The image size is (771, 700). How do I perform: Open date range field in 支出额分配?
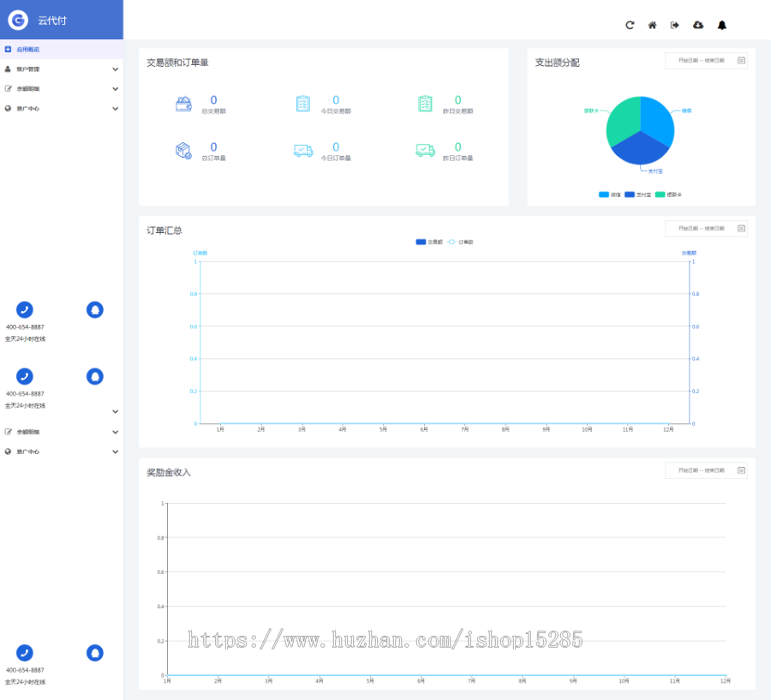701,61
